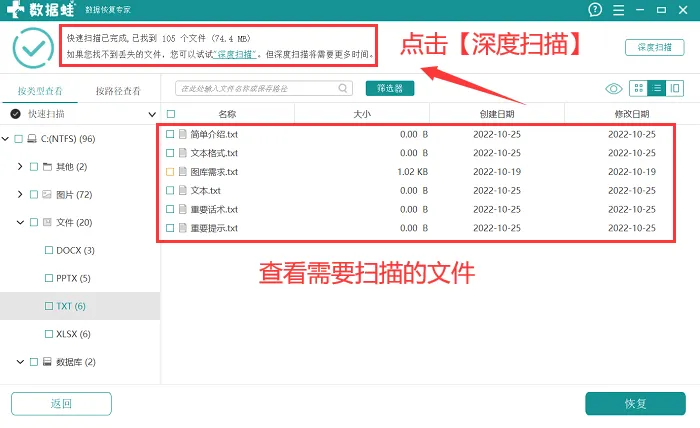Click file icon of 重要提示.txt

click(x=183, y=228)
